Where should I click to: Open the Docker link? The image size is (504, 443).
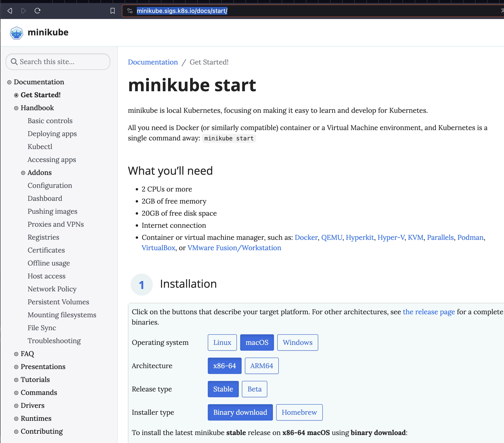pyautogui.click(x=306, y=237)
